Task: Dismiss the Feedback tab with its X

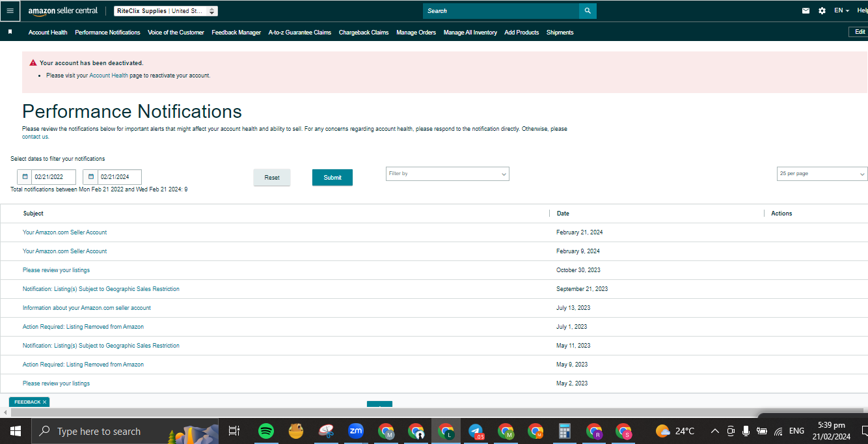Action: click(x=44, y=402)
